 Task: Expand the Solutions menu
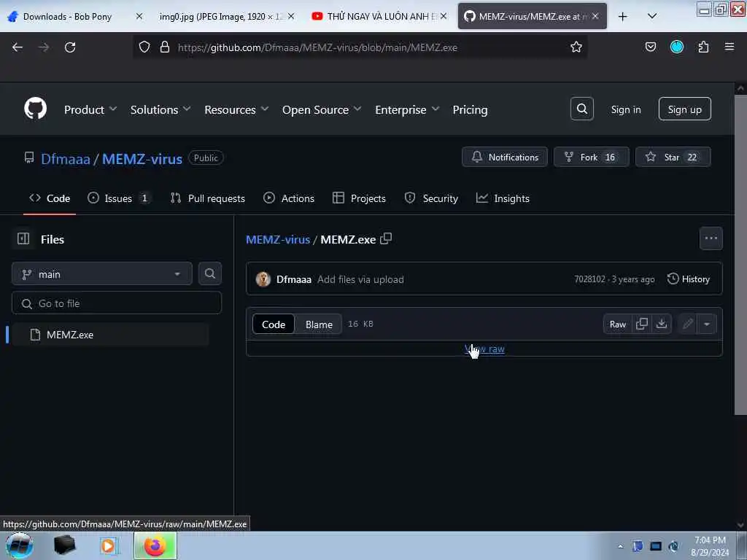(160, 109)
